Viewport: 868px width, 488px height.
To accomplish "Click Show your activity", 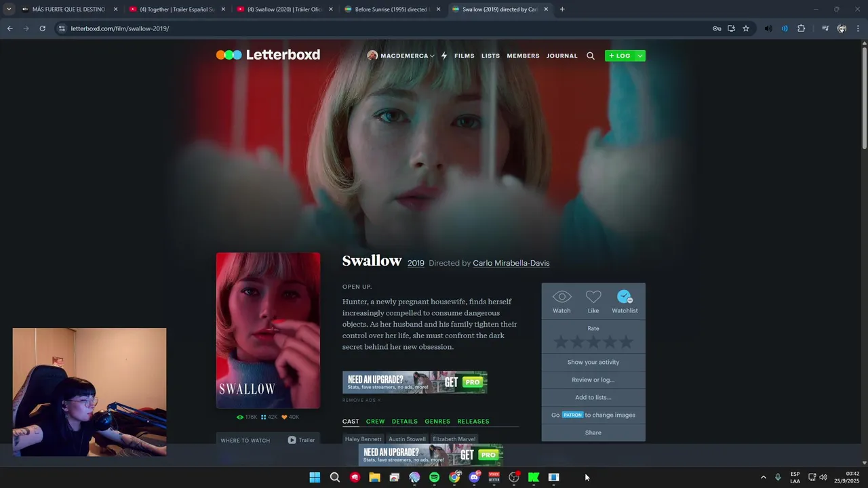I will [593, 362].
